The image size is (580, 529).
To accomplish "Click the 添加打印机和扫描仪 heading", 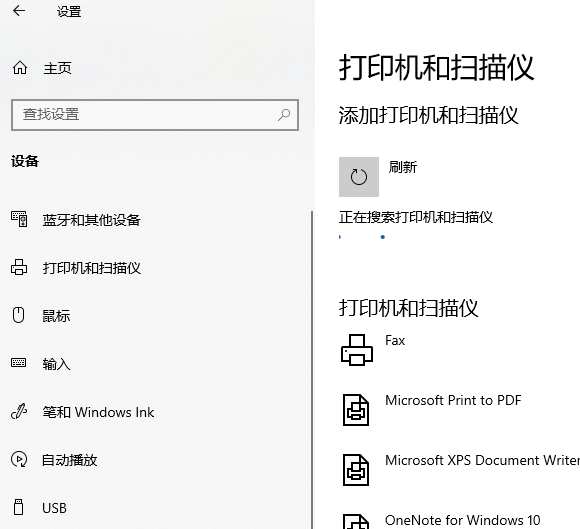I will [428, 115].
